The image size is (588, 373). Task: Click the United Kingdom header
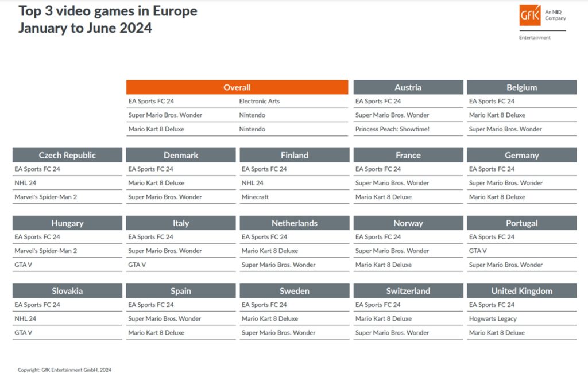tap(521, 291)
